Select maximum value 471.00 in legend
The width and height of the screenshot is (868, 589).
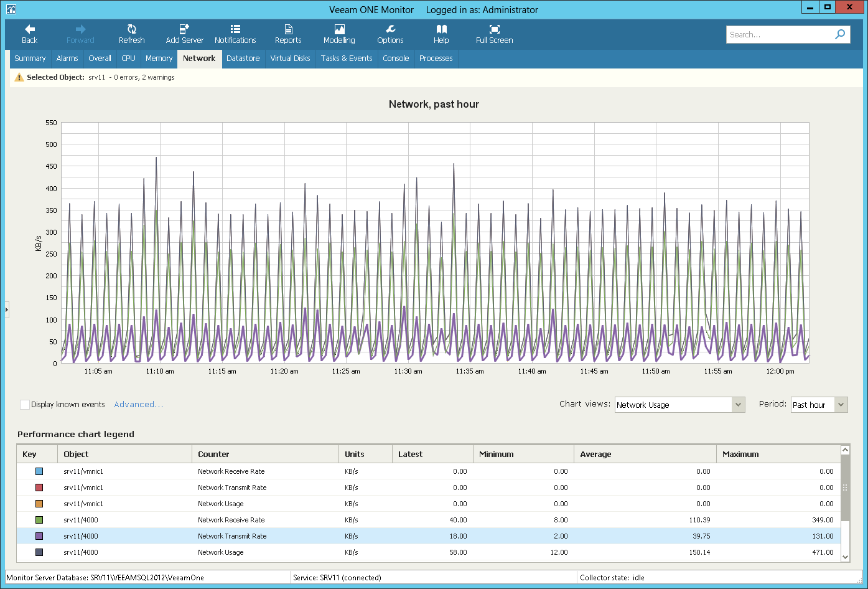(x=823, y=553)
